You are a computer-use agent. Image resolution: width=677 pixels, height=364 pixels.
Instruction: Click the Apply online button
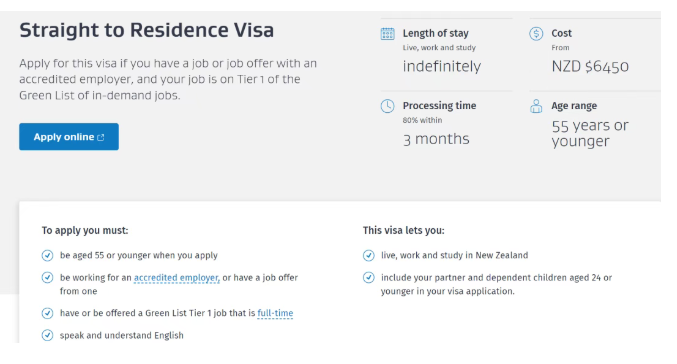(69, 137)
